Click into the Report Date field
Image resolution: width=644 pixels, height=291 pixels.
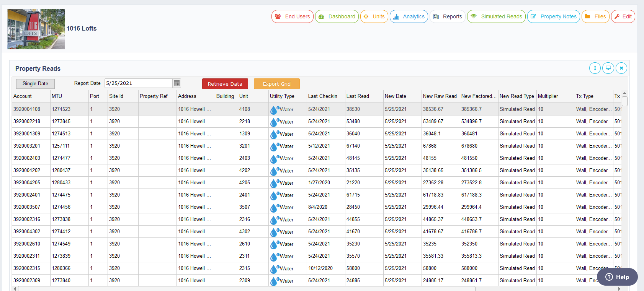click(x=138, y=83)
